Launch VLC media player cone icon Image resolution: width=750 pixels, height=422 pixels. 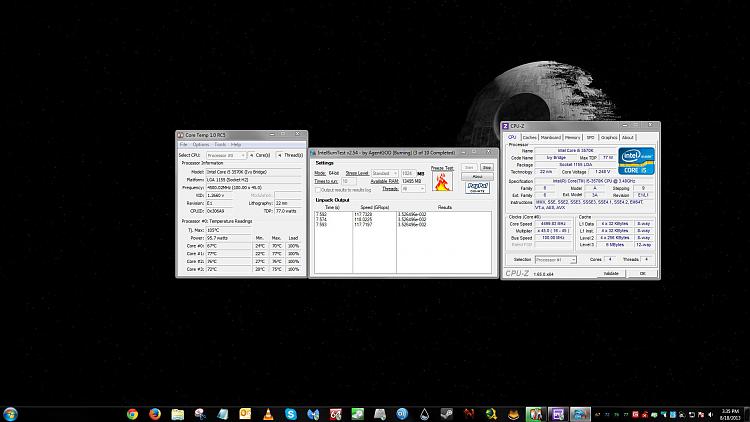(268, 414)
